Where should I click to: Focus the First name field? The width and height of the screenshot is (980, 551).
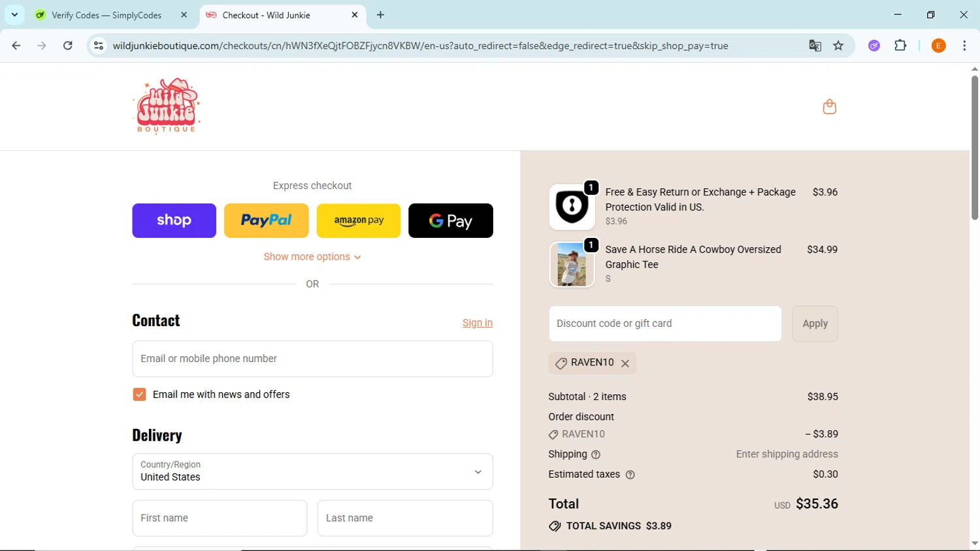tap(220, 518)
